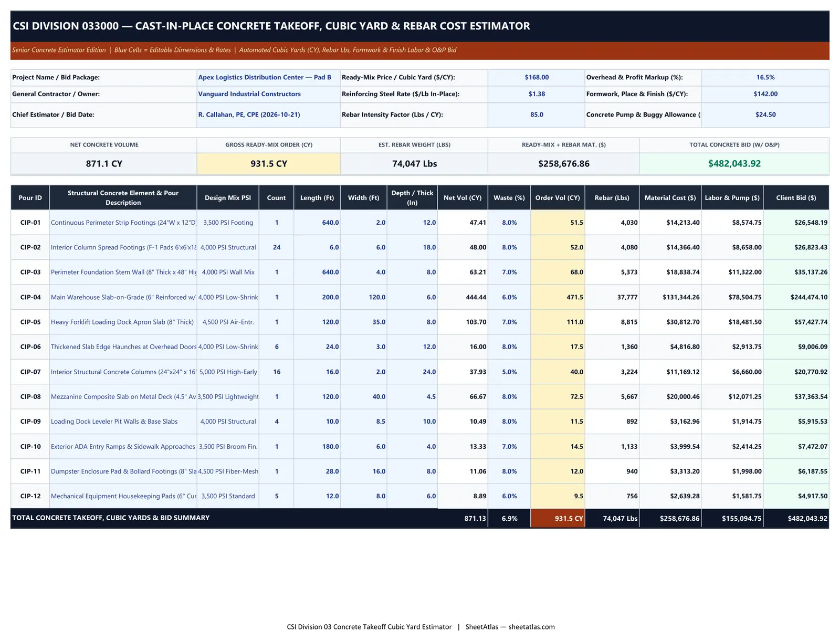Select the Overhead & Profit Markup value 16.5%

(x=765, y=77)
